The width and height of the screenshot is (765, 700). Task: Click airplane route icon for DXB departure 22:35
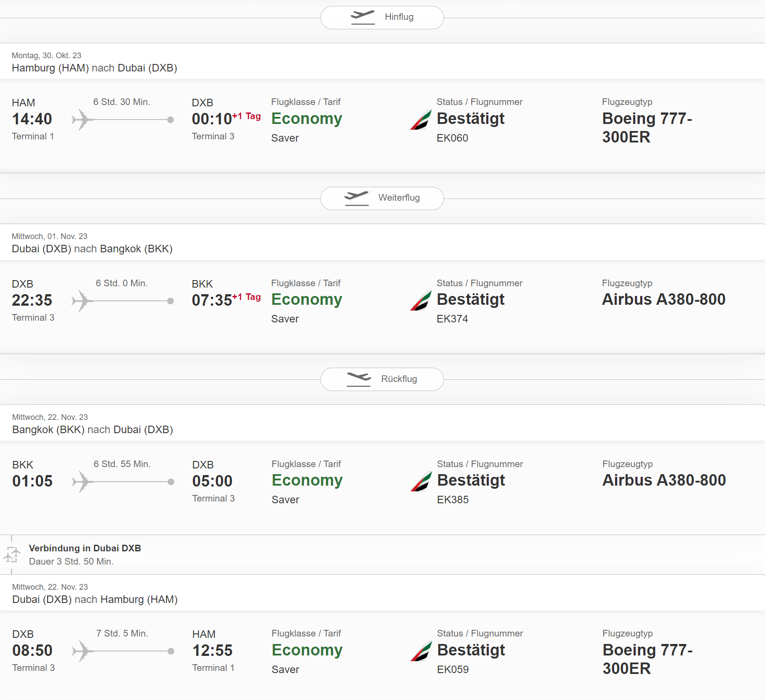pyautogui.click(x=82, y=301)
